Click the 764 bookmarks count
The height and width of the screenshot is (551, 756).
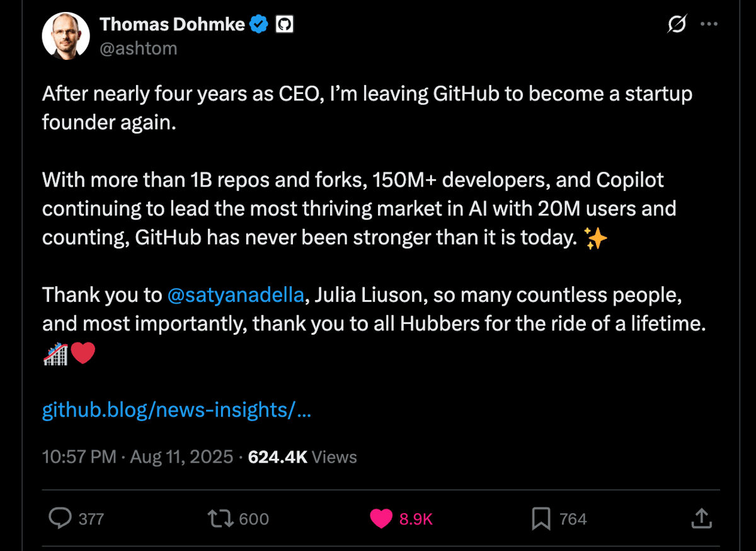coord(573,519)
